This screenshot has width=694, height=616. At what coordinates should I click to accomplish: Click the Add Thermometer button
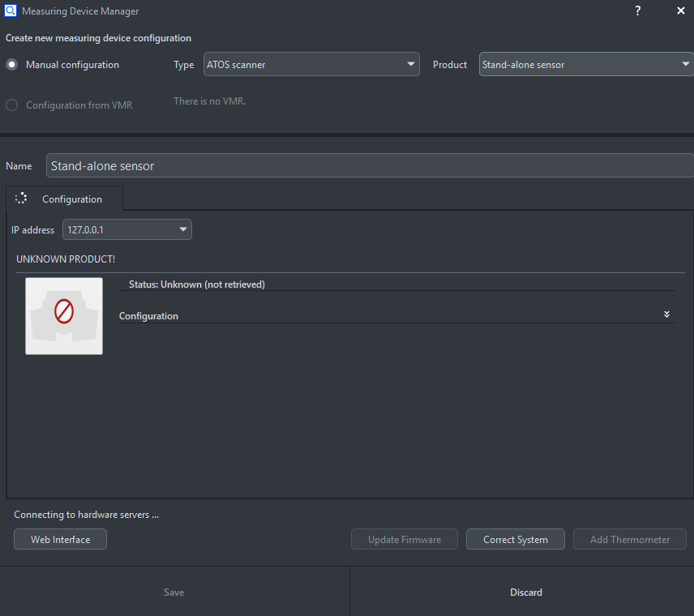[630, 539]
